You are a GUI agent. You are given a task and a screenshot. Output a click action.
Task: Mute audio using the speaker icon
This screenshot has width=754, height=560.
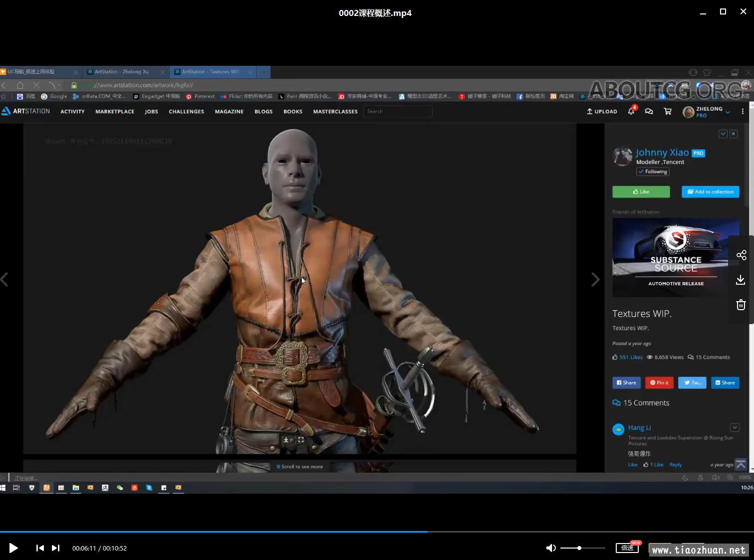(551, 548)
